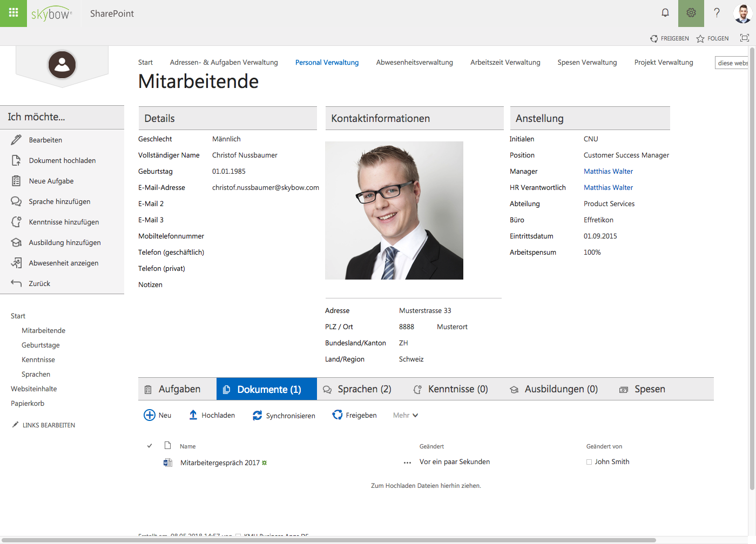Open Personal Verwaltung in top navigation
The height and width of the screenshot is (544, 756).
[327, 63]
